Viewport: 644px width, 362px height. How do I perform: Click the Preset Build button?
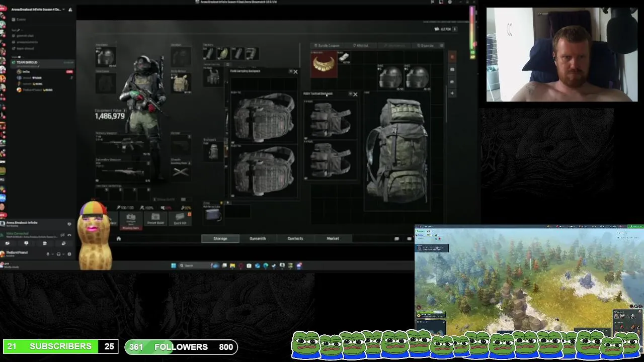coord(155,218)
